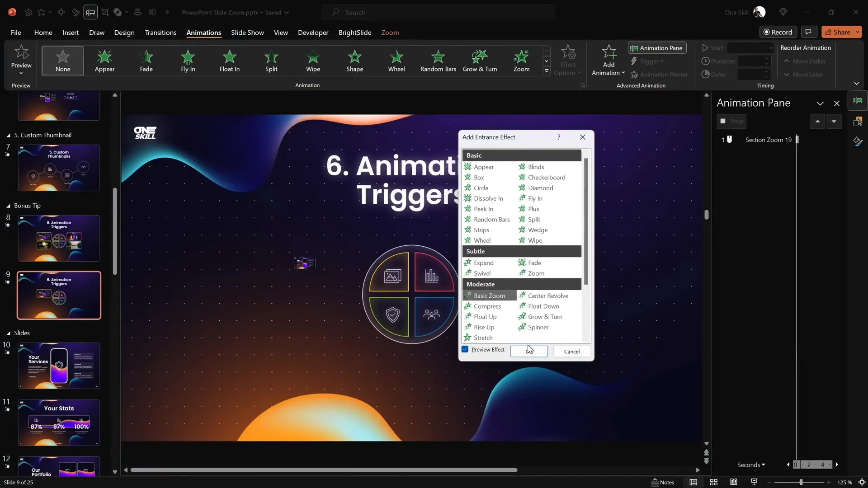The height and width of the screenshot is (488, 868).
Task: Apply the Zoom animation in ribbon gallery
Action: [x=521, y=61]
